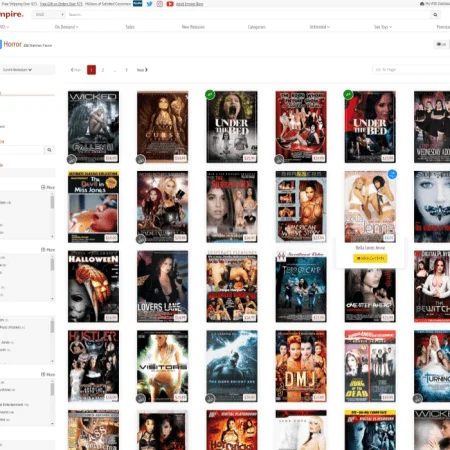Expand the Sex Toys menu
This screenshot has height=450, width=450.
click(x=383, y=27)
